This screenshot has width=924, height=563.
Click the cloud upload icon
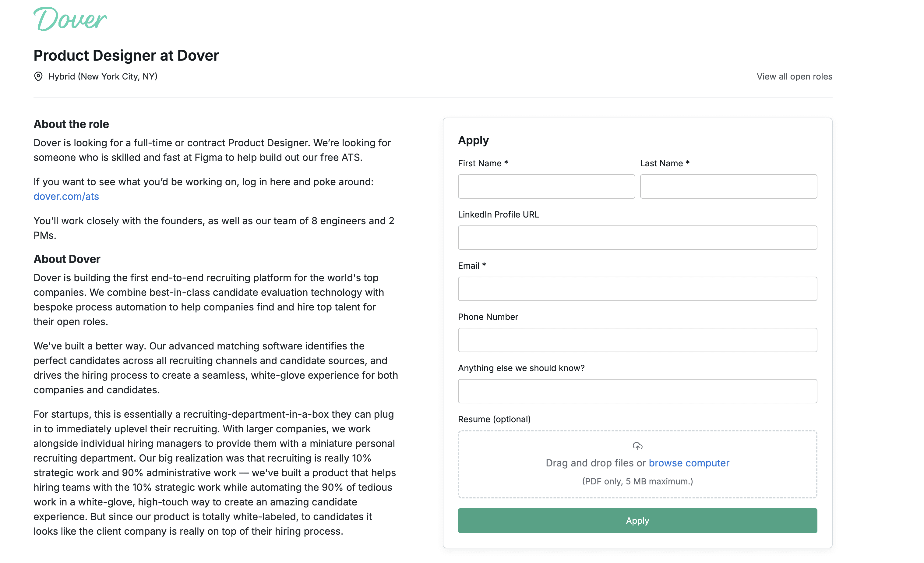(x=637, y=446)
